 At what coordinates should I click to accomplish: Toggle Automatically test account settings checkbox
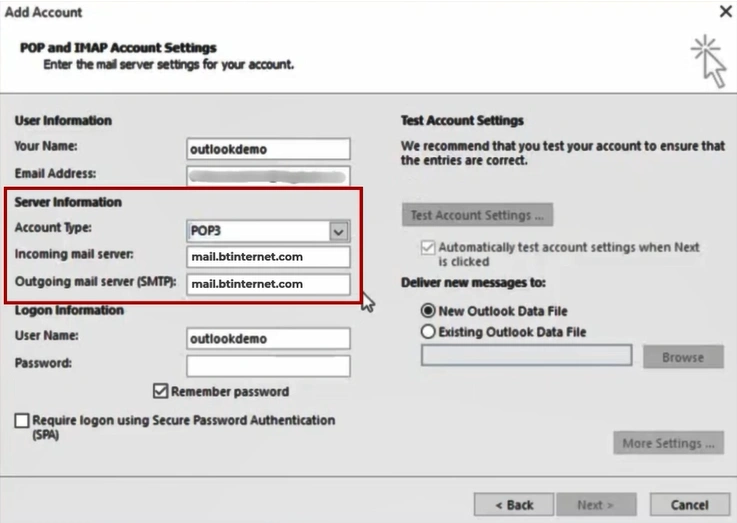tap(428, 247)
